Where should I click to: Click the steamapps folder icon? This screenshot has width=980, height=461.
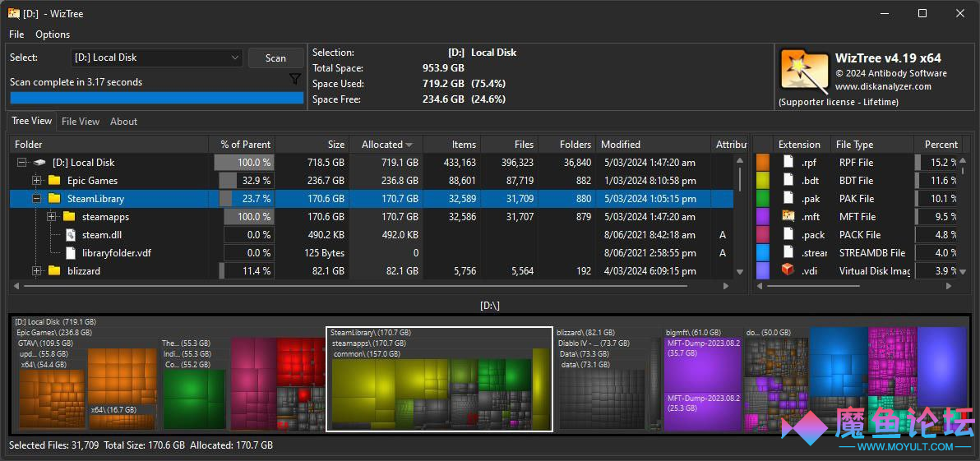pos(69,217)
